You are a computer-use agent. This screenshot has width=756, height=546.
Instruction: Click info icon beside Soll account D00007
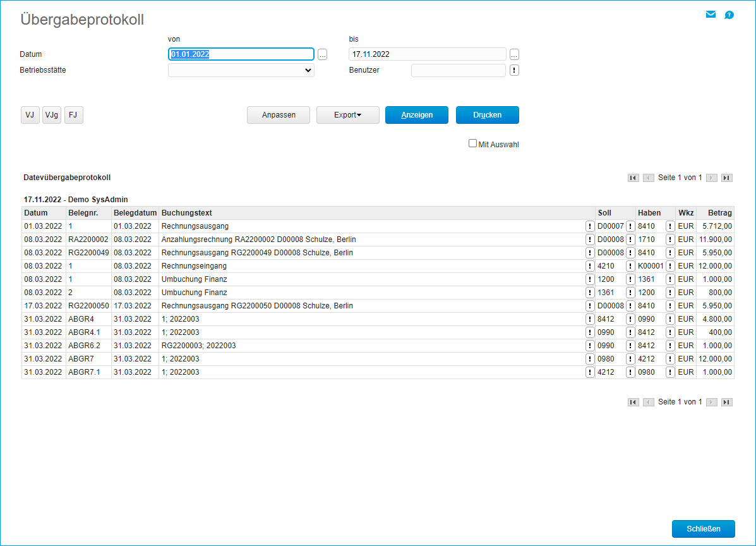click(x=630, y=226)
